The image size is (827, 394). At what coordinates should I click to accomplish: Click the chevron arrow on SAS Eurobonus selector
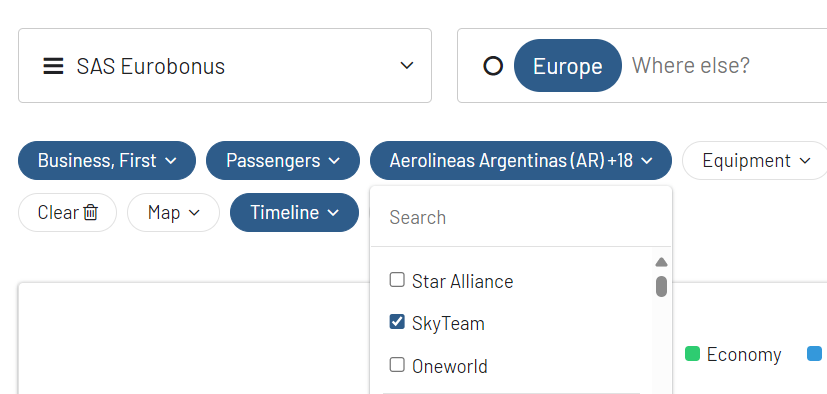[x=406, y=65]
